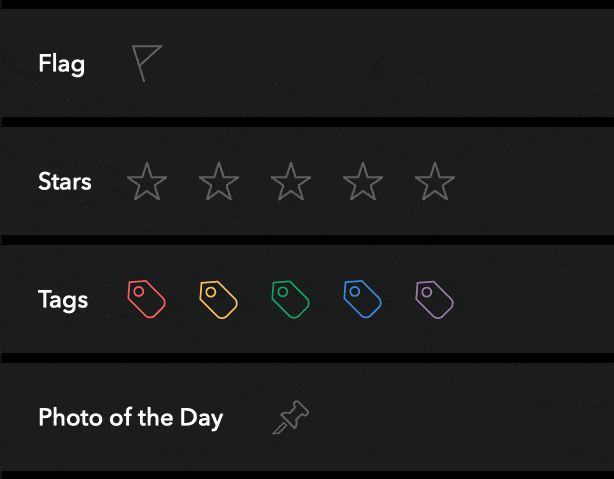Click the Photo of the Day label

[x=131, y=418]
